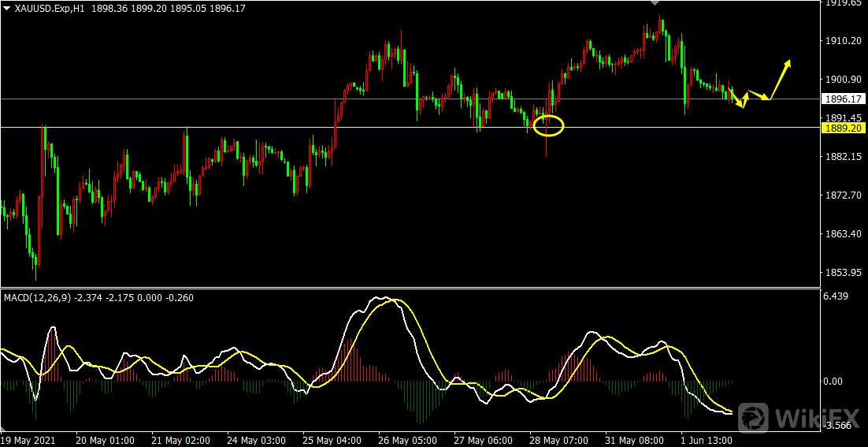Click the large yellow upward projection arrow

pyautogui.click(x=781, y=79)
